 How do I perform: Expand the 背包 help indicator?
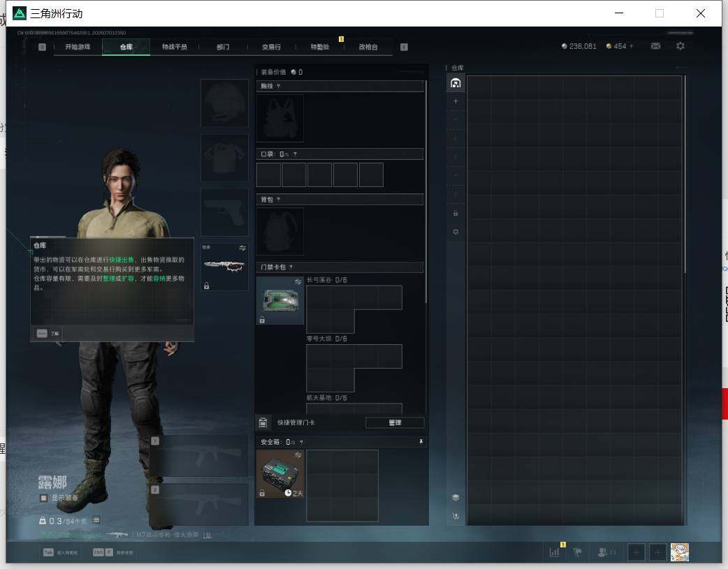point(278,200)
